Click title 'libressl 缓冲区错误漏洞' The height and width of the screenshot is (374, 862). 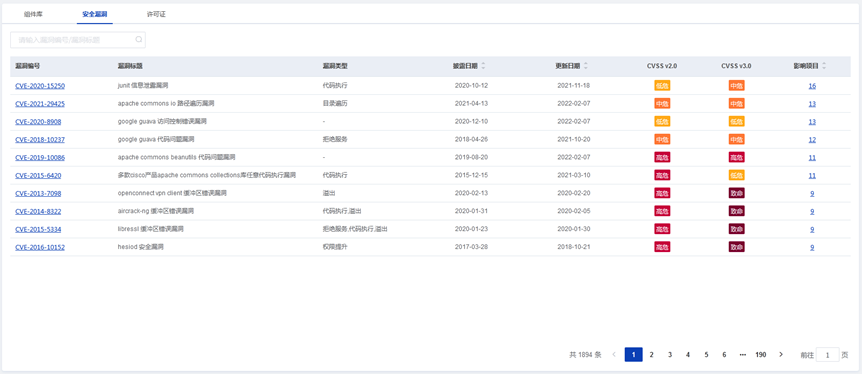[150, 229]
